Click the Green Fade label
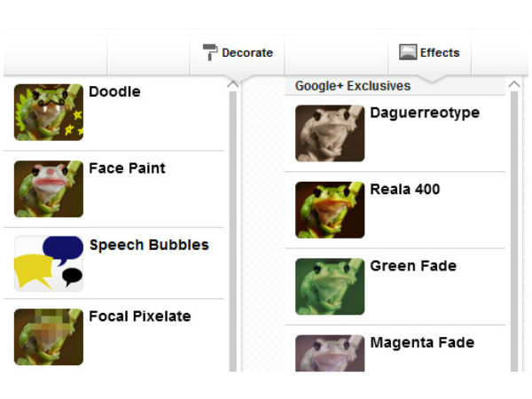This screenshot has width=532, height=399. coord(413,266)
